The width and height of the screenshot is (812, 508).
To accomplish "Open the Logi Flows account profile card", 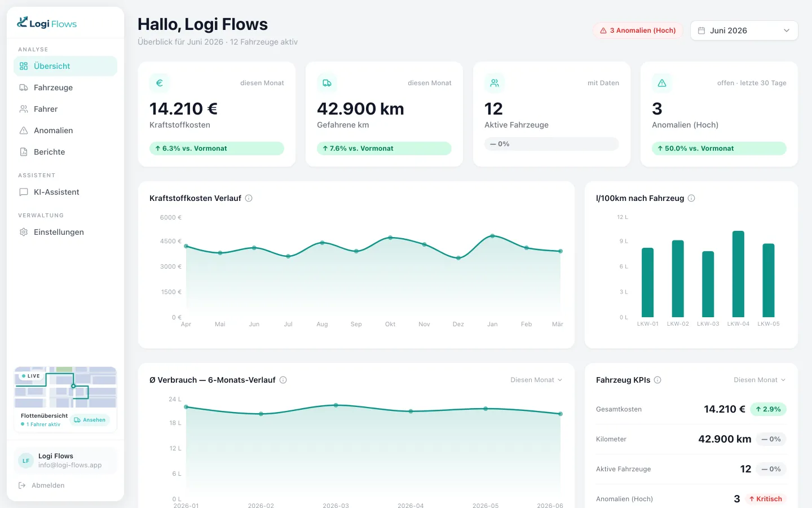I will click(65, 461).
